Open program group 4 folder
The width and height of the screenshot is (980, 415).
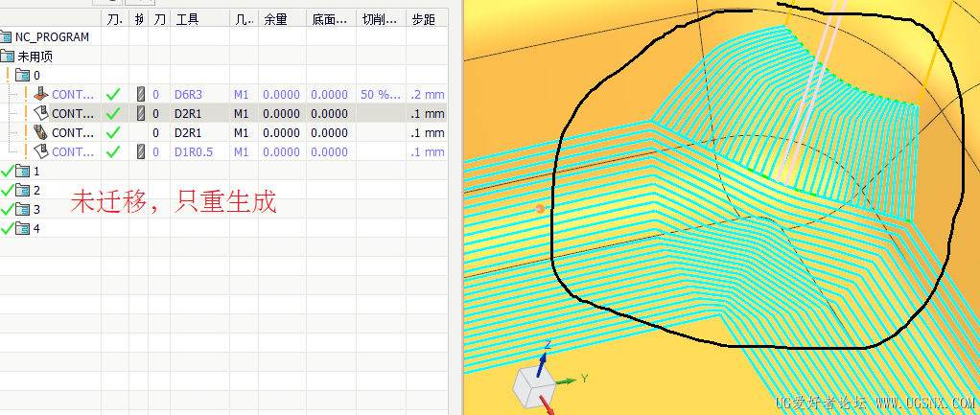[x=22, y=229]
